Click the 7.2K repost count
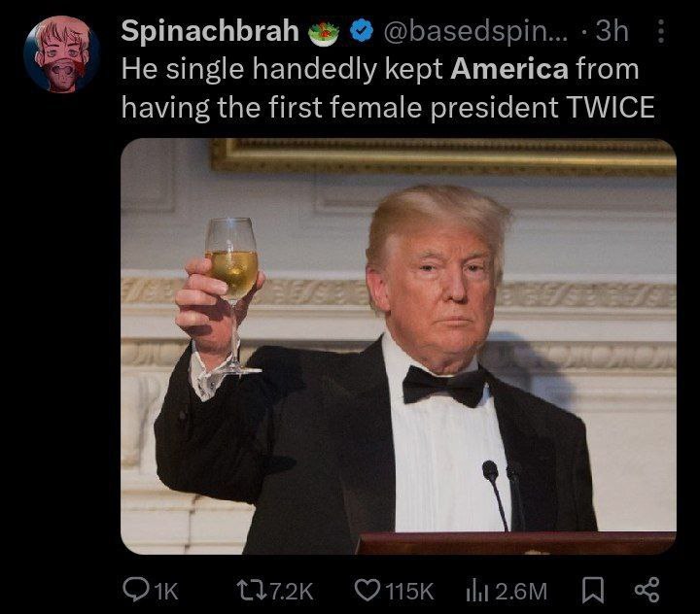Image resolution: width=700 pixels, height=614 pixels. tap(292, 592)
